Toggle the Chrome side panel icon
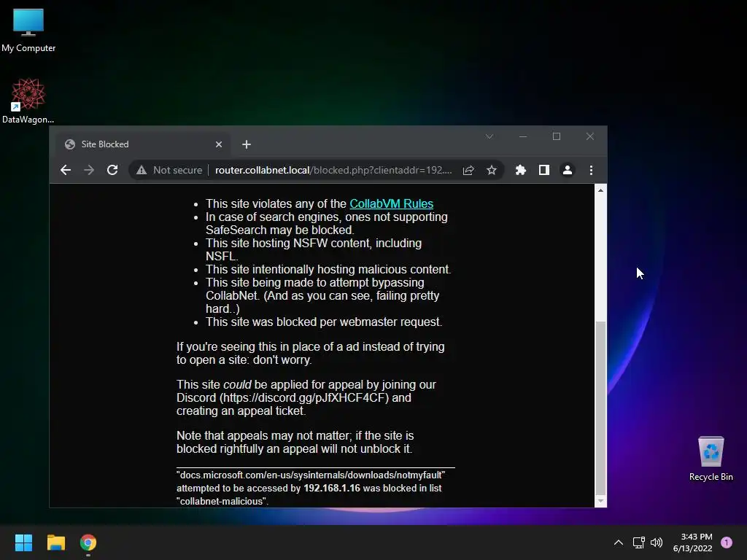Screen dimensions: 747x560 click(x=544, y=170)
